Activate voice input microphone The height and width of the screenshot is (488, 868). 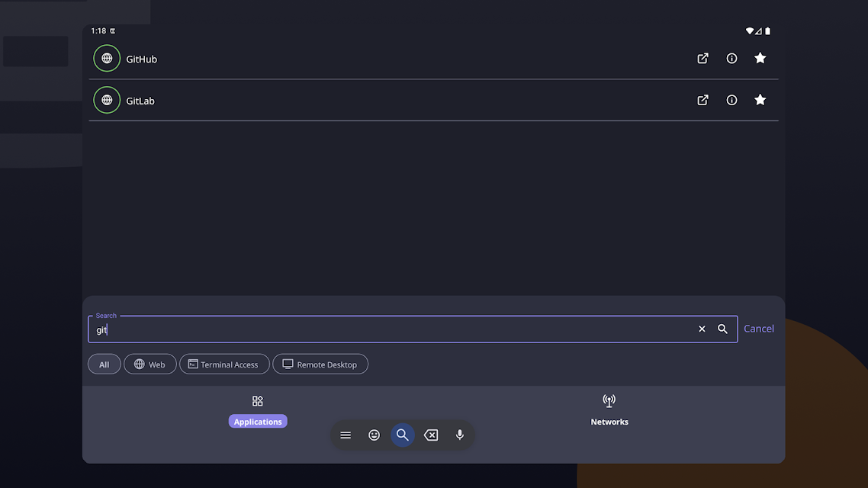459,435
